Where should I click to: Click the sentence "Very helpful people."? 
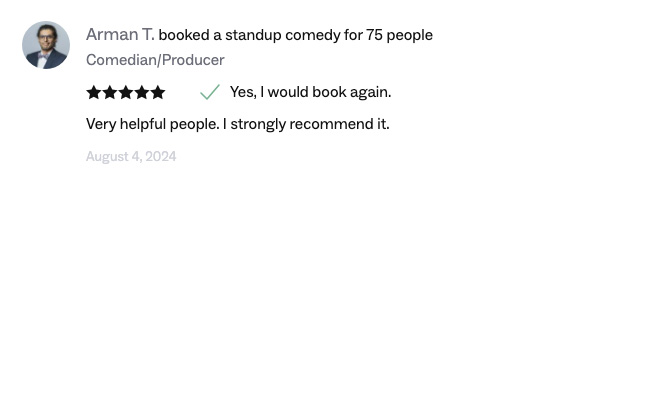[152, 124]
